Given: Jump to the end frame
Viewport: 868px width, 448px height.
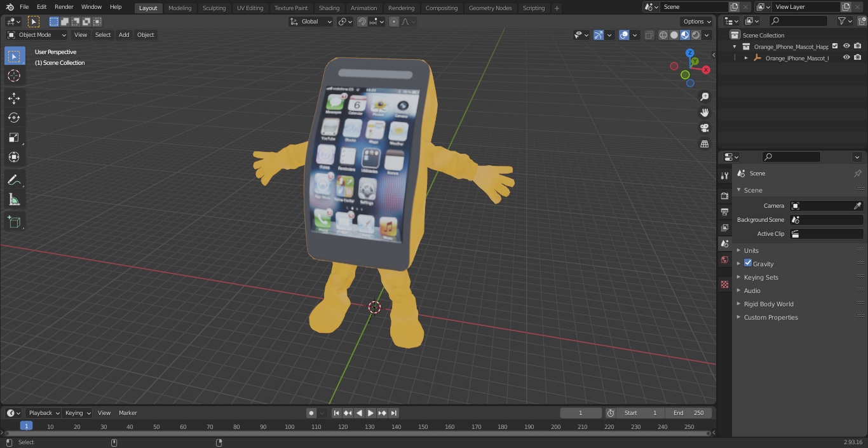Looking at the screenshot, I should (394, 413).
